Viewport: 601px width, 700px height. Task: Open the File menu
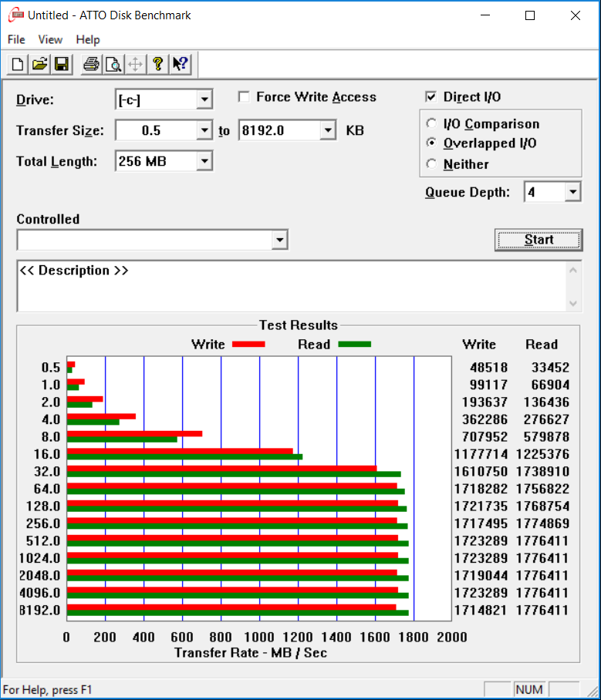[x=16, y=40]
